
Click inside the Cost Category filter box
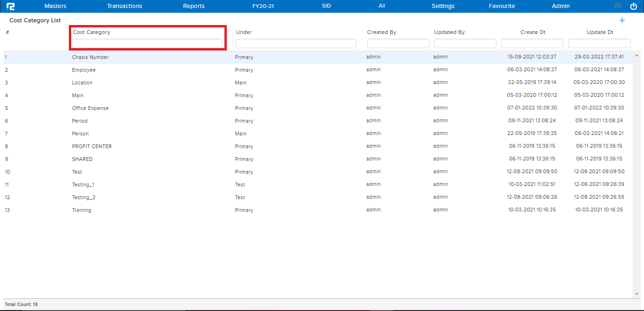pyautogui.click(x=148, y=43)
